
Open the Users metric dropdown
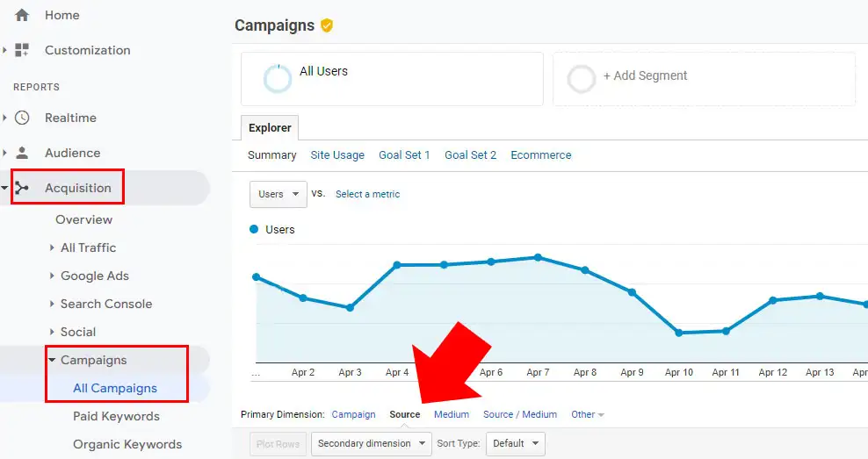point(278,194)
